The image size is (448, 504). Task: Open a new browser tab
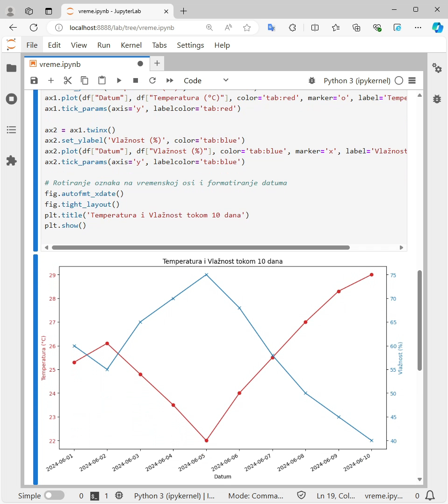[183, 11]
